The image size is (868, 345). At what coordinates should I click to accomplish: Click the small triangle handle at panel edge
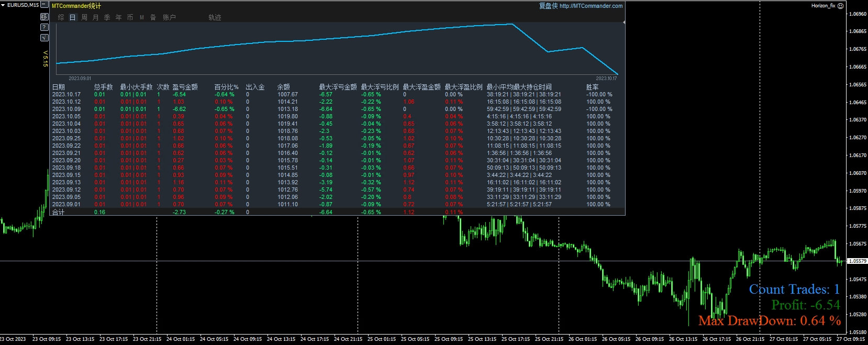[x=624, y=23]
